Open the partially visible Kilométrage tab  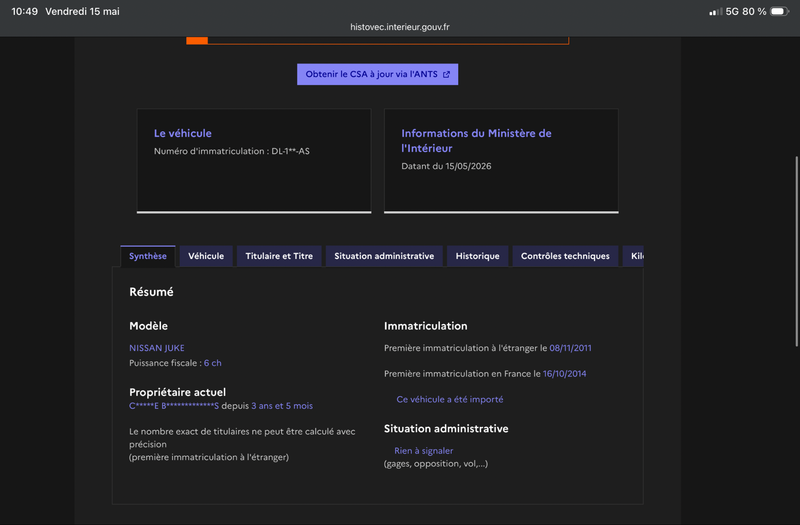[x=634, y=256]
